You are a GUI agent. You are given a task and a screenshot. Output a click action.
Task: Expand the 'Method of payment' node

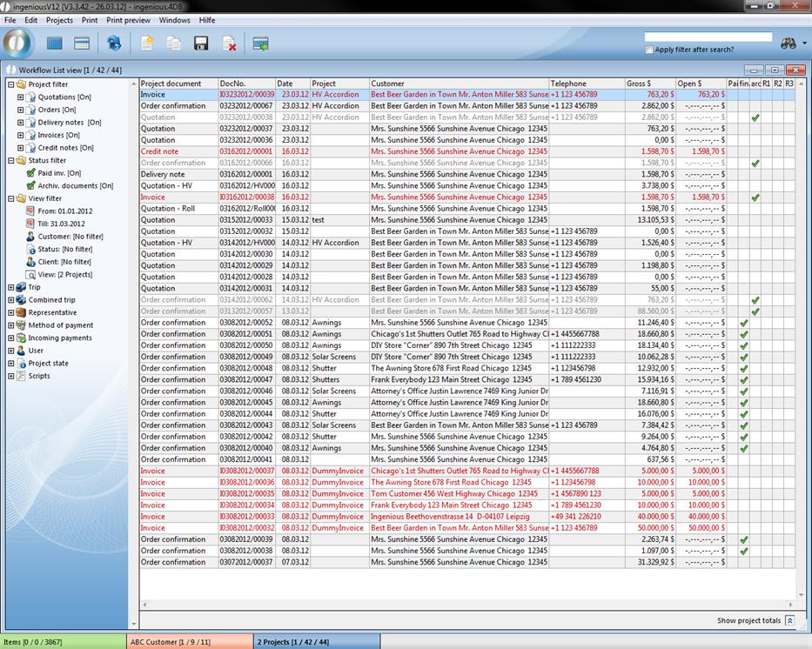click(10, 325)
